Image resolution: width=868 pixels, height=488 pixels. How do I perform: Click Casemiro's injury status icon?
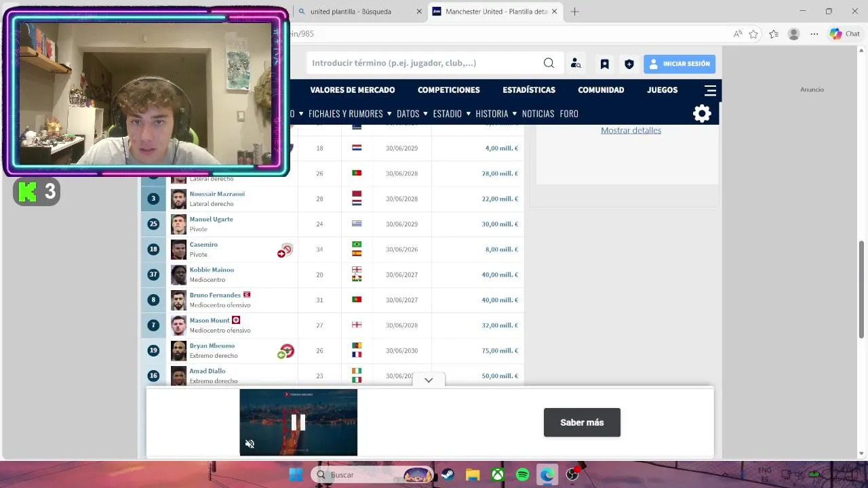point(285,251)
